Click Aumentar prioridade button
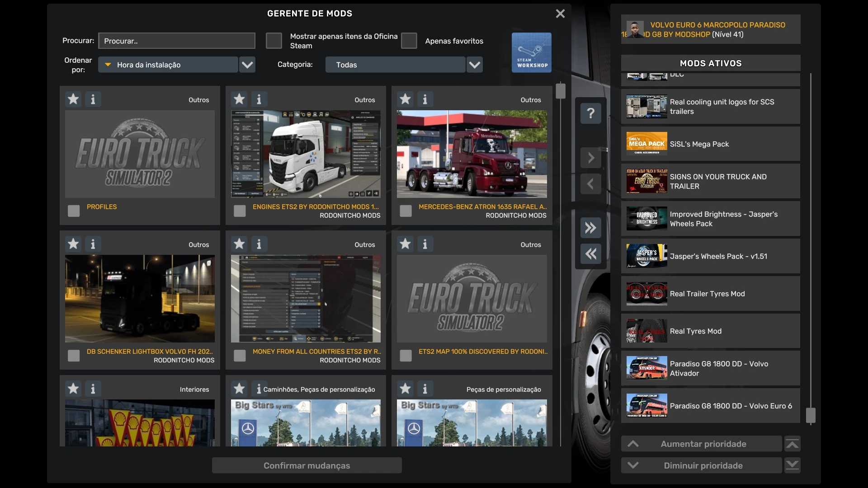The width and height of the screenshot is (868, 488). (701, 444)
